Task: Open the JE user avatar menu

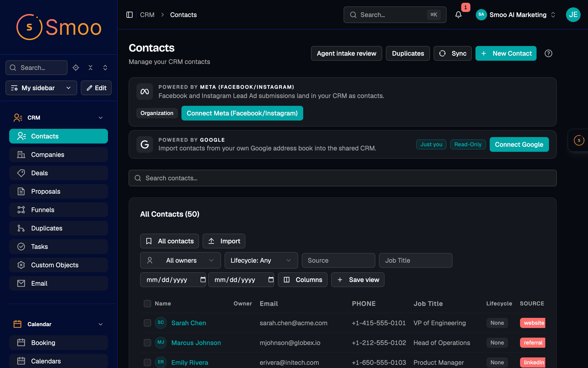Action: [x=573, y=15]
